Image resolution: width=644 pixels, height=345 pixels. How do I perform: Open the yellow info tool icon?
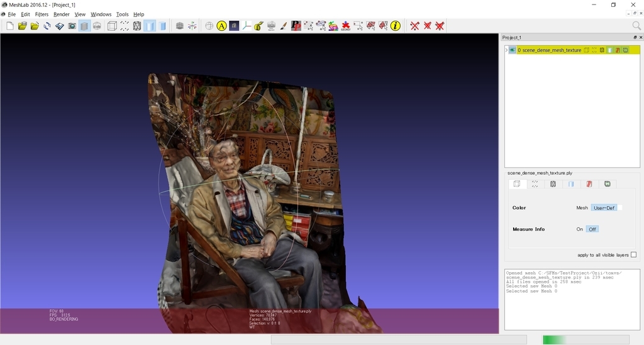[x=396, y=26]
